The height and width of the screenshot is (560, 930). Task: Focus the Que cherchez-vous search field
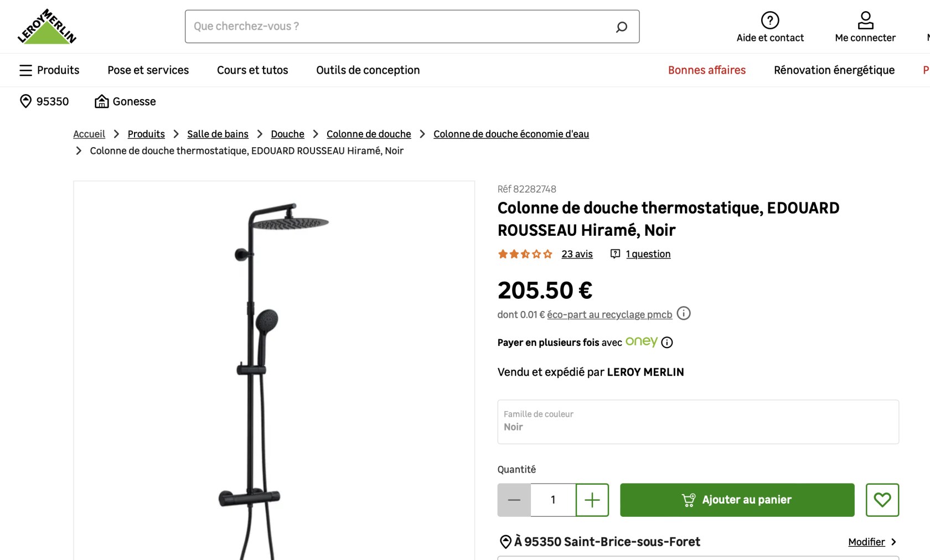[x=399, y=27]
